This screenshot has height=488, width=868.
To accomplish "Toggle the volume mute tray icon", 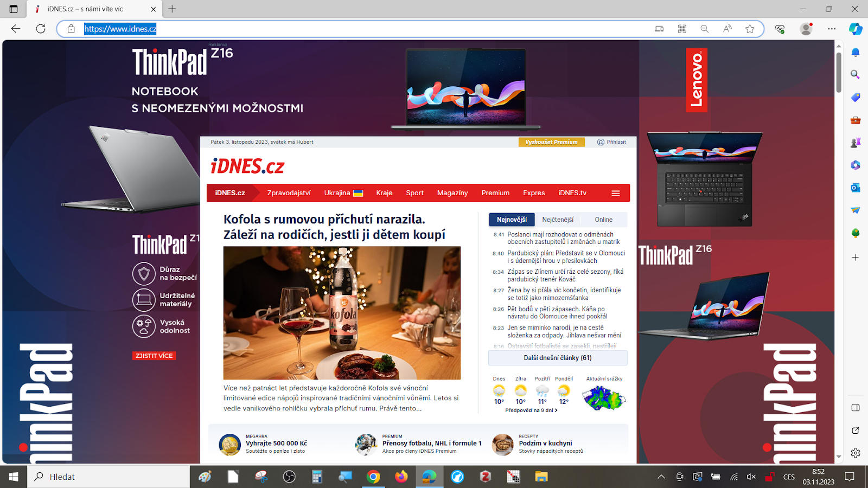I will 751,477.
